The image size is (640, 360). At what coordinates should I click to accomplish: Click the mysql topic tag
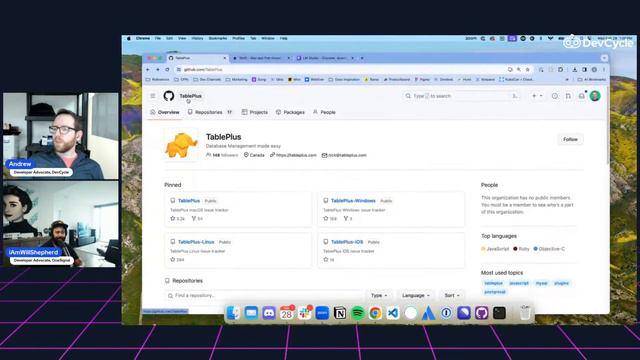pos(541,283)
